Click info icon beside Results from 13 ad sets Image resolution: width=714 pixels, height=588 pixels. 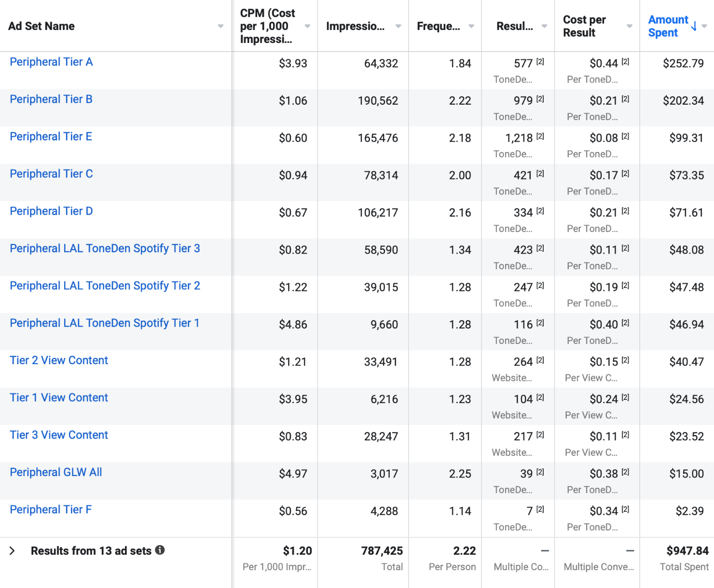coord(160,550)
